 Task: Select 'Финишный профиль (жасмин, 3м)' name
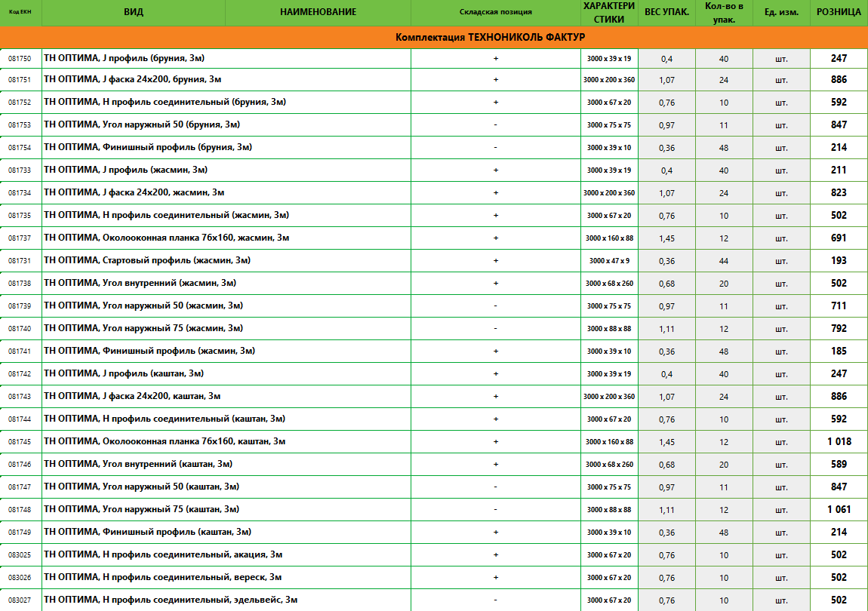[x=179, y=351]
